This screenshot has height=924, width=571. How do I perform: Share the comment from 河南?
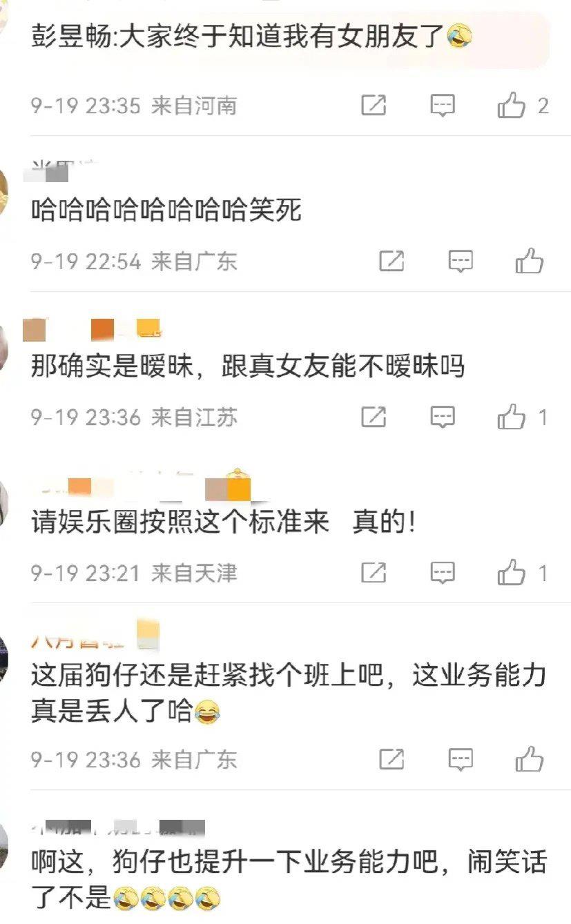(x=374, y=105)
